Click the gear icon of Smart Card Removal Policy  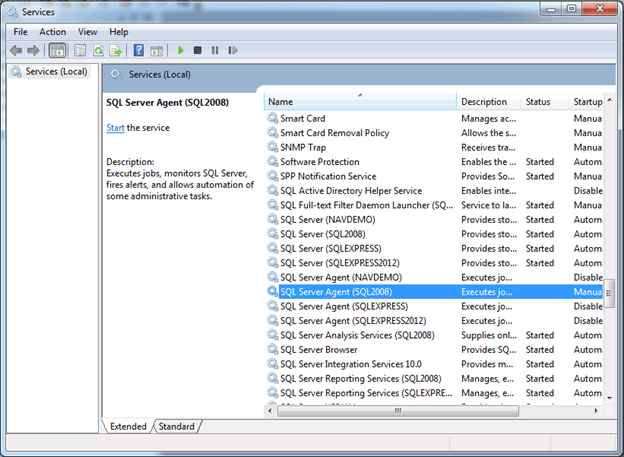tap(273, 133)
